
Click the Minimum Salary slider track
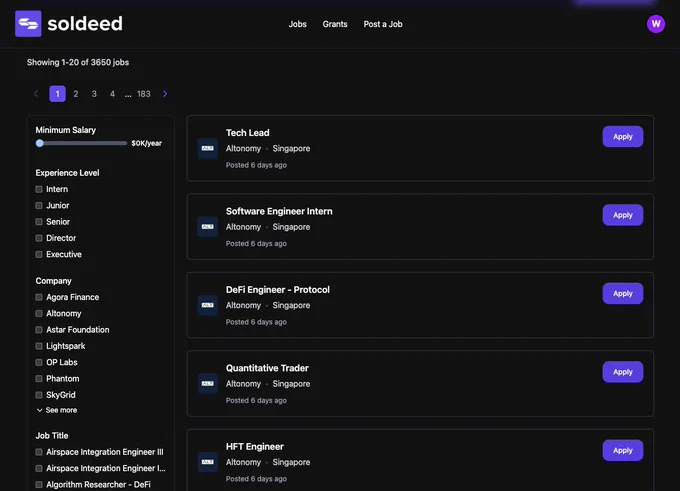(82, 143)
